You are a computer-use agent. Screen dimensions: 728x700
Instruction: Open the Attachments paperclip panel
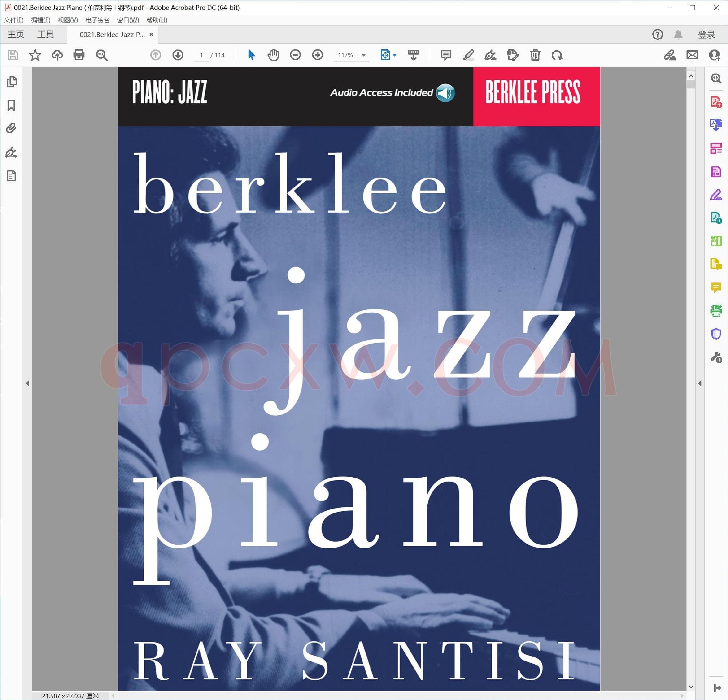(x=12, y=128)
